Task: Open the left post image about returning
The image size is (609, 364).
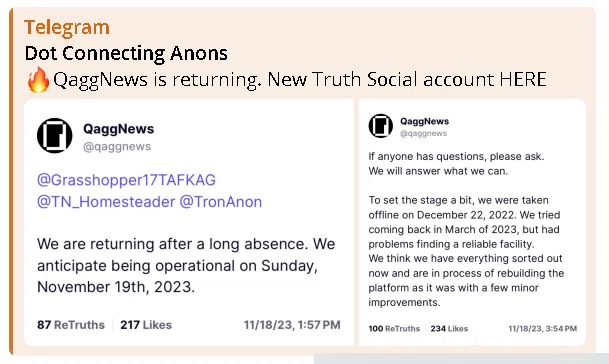Action: tap(189, 222)
